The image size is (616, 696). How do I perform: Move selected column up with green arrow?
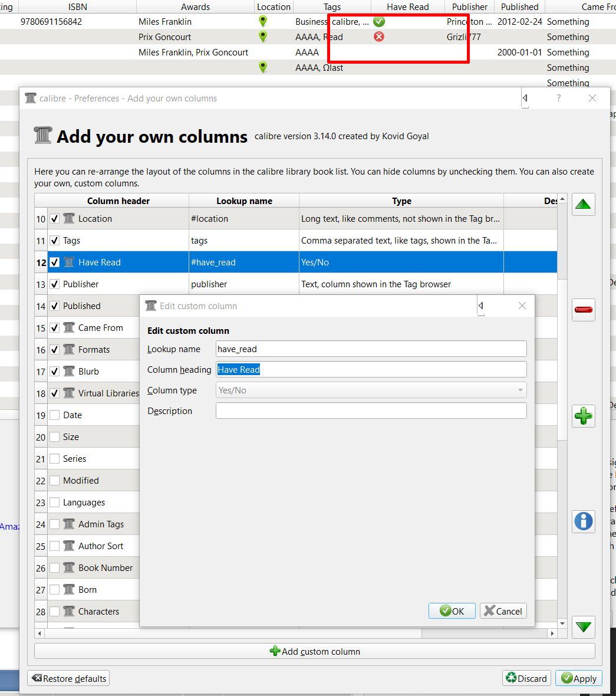(583, 205)
